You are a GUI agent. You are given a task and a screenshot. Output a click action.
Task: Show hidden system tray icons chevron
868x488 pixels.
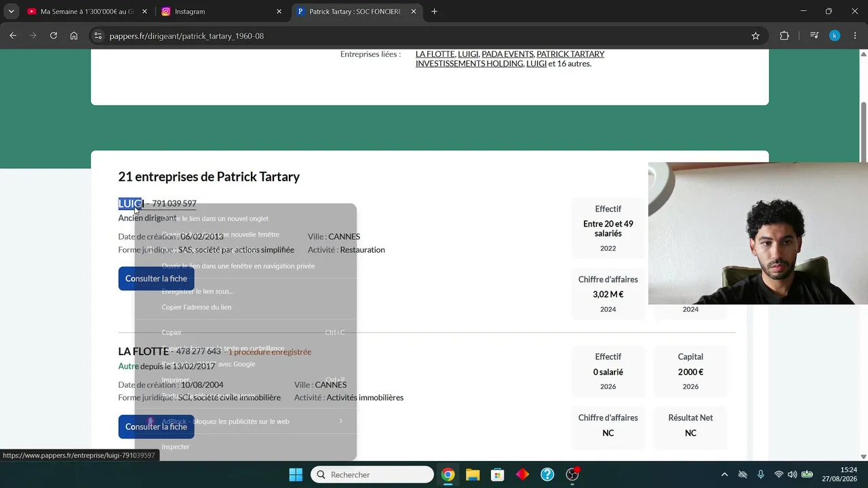pyautogui.click(x=724, y=474)
